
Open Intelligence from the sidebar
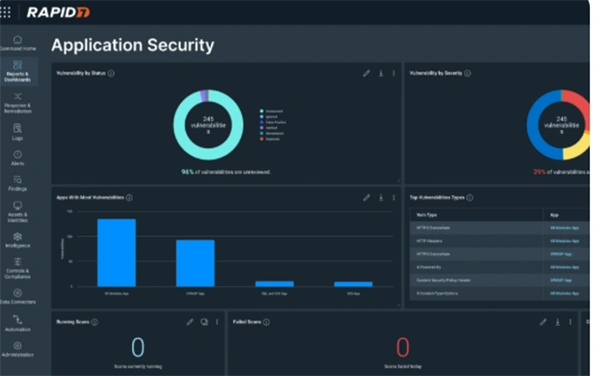pos(18,240)
